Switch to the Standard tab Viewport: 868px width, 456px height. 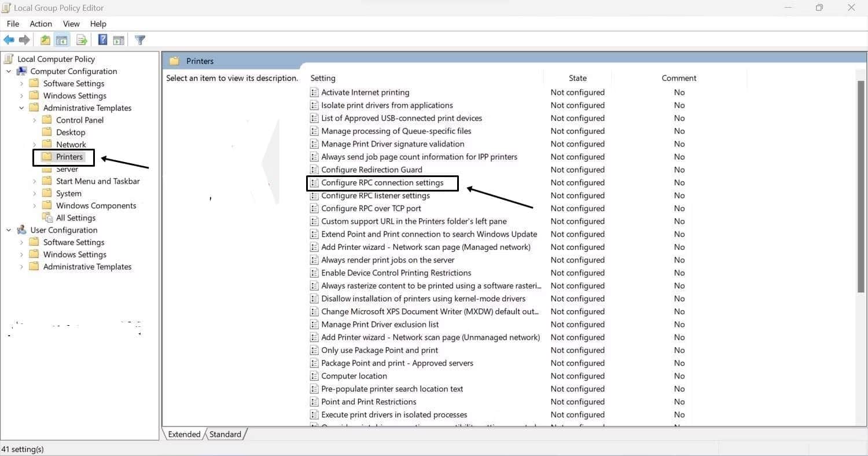[x=225, y=434]
